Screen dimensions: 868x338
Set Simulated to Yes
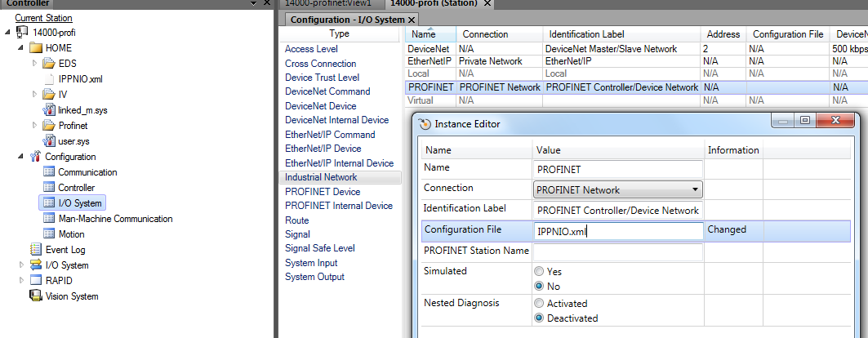[539, 272]
